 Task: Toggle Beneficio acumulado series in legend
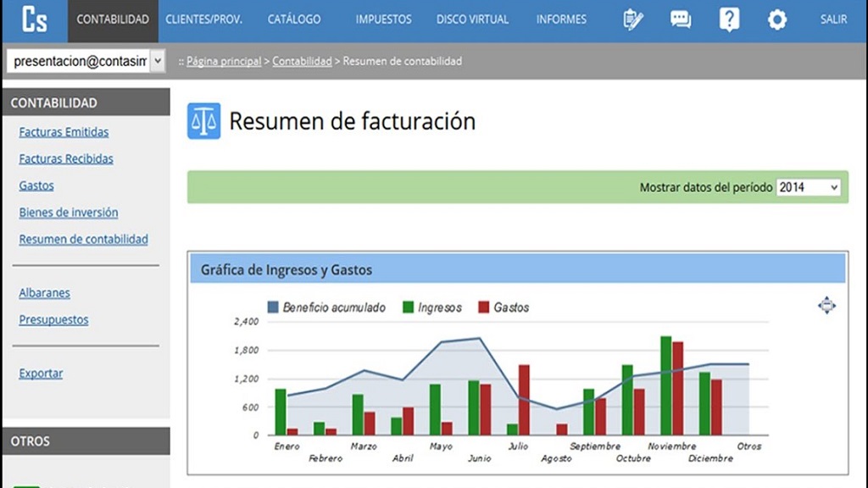pos(325,308)
